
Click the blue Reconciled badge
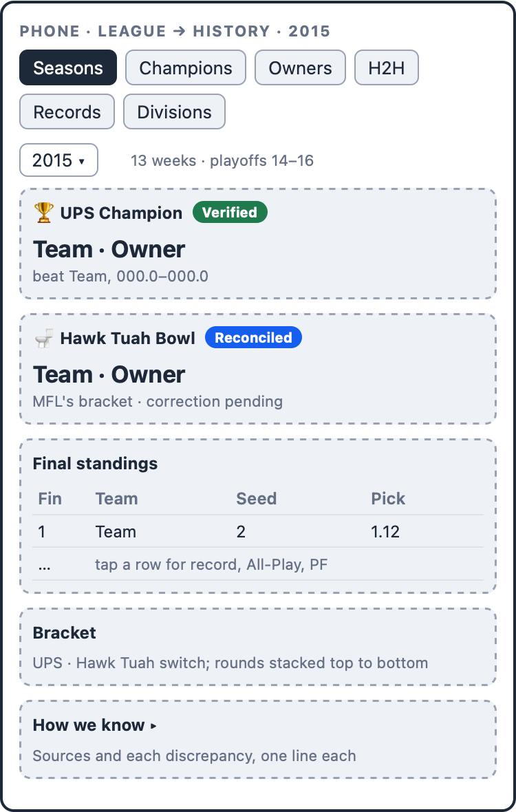point(254,337)
